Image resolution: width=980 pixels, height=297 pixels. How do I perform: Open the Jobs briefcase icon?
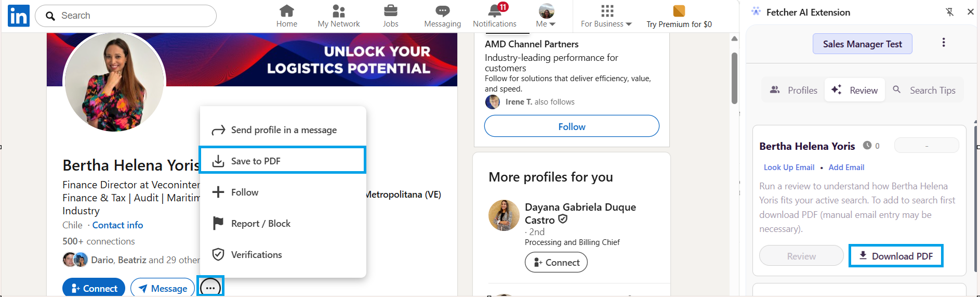[x=391, y=11]
